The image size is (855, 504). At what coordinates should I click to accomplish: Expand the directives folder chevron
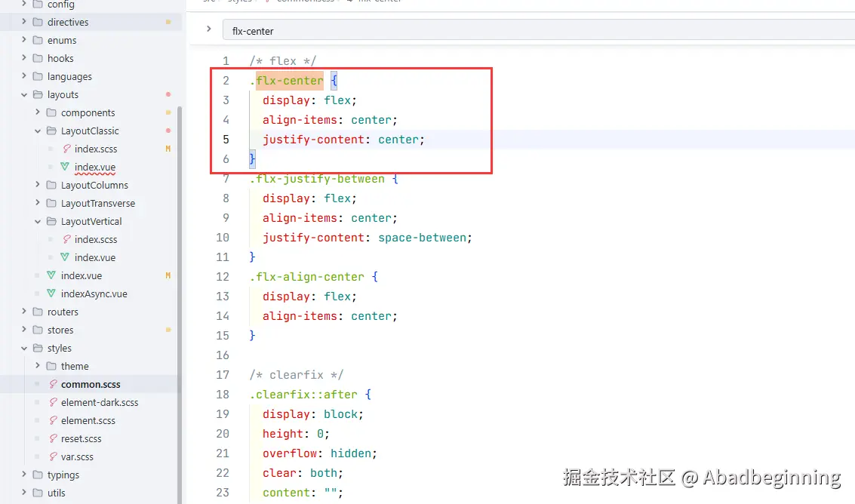(23, 22)
